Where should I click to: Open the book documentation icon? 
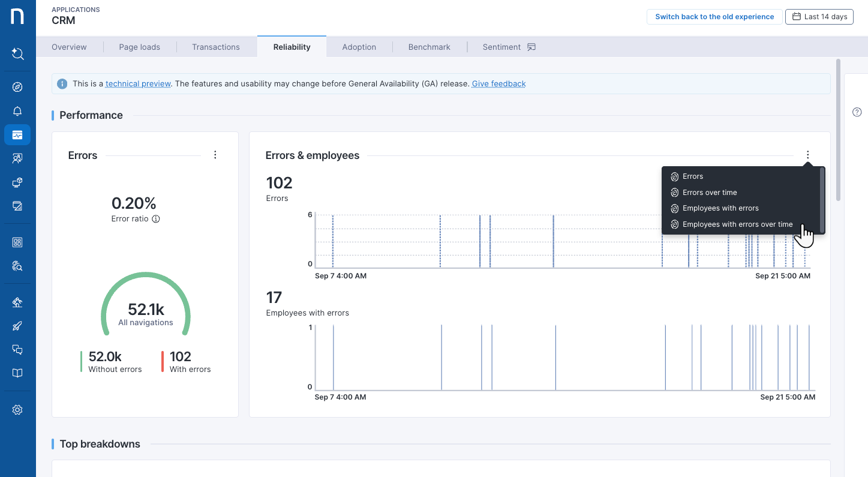17,373
